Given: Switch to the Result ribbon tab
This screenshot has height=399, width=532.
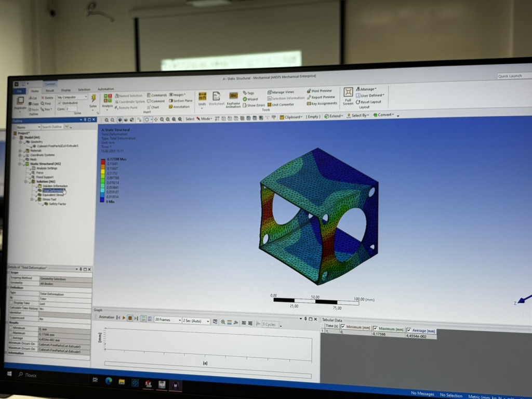Looking at the screenshot, I should click(x=50, y=90).
